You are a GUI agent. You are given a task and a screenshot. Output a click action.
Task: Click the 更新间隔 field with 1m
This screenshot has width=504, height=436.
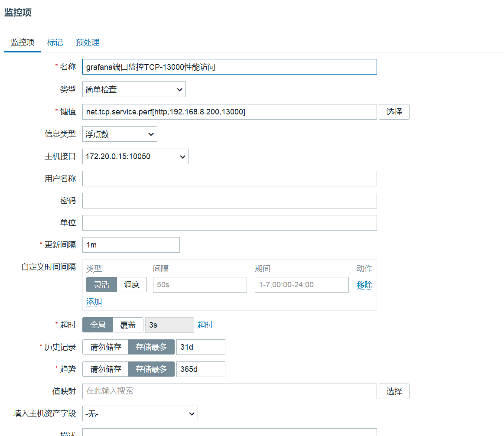131,245
